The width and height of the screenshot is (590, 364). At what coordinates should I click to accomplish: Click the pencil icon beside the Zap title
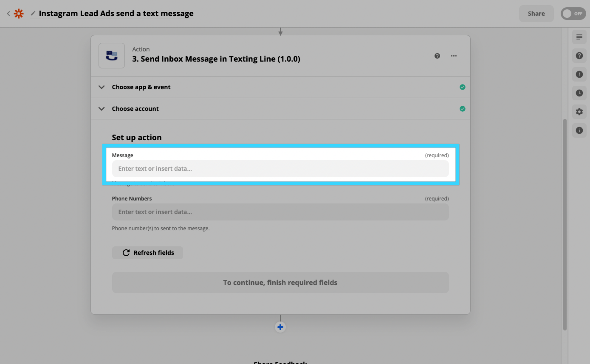(33, 14)
